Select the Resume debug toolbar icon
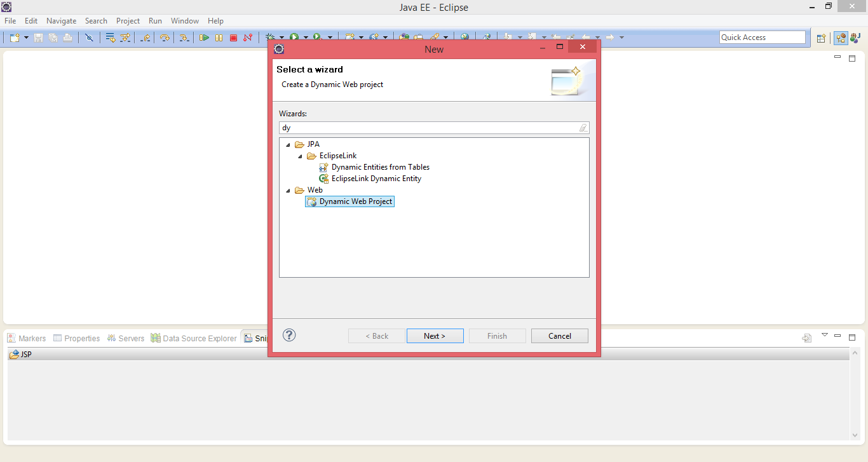The width and height of the screenshot is (868, 462). (x=203, y=37)
